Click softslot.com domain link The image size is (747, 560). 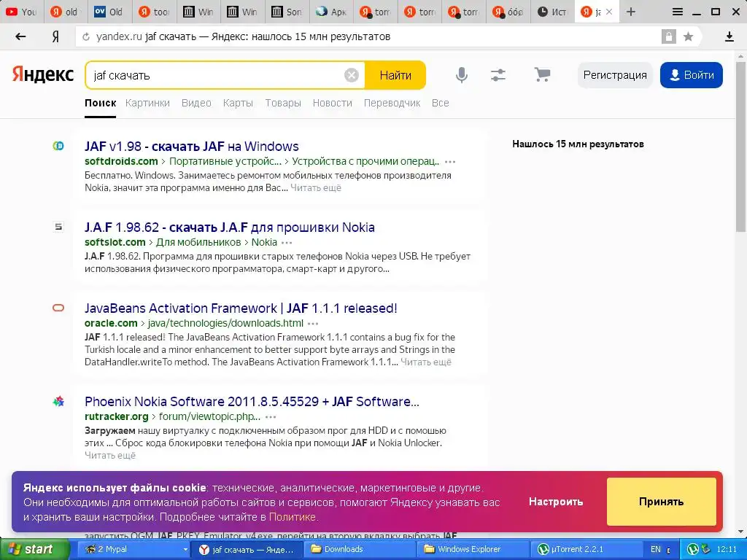tap(115, 242)
